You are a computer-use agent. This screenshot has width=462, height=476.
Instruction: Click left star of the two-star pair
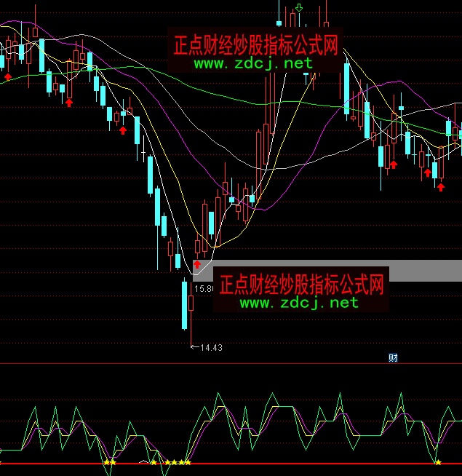coord(106,462)
